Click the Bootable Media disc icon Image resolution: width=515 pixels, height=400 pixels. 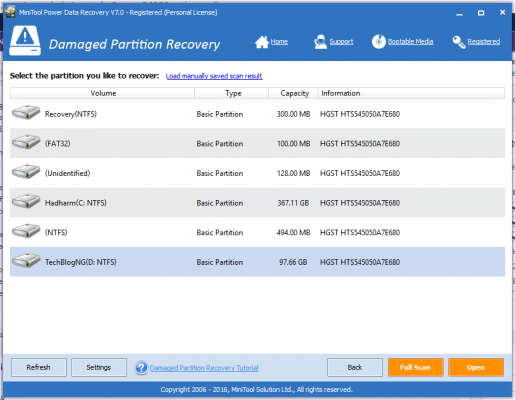[x=379, y=42]
